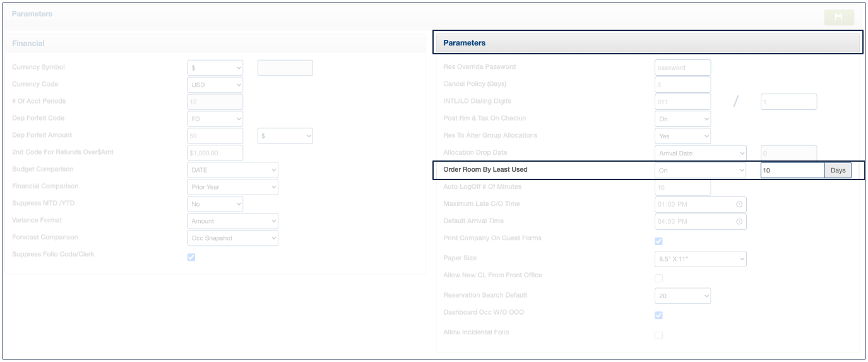Open the Budget Comparison dropdown
This screenshot has width=868, height=362.
233,170
